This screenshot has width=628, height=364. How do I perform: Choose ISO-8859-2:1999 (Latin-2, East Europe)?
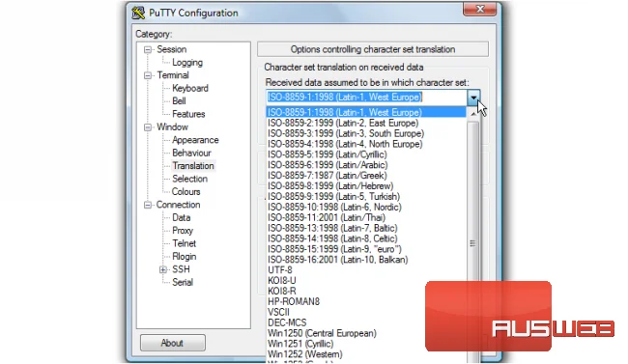[x=366, y=123]
